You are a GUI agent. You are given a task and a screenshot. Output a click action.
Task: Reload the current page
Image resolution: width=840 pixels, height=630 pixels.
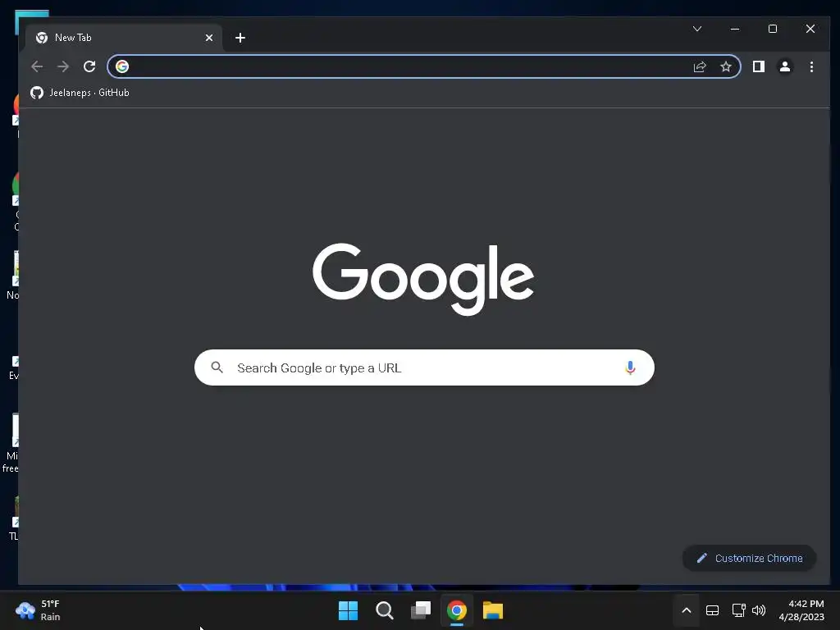click(89, 66)
